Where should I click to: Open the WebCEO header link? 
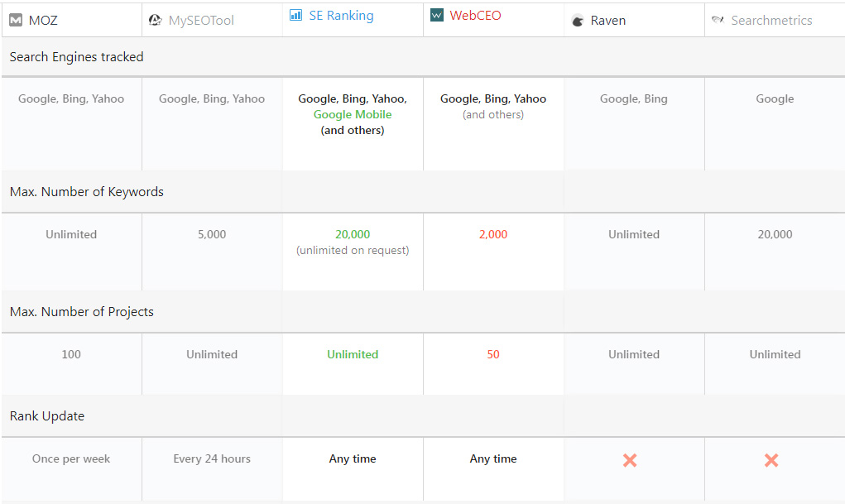(x=475, y=16)
